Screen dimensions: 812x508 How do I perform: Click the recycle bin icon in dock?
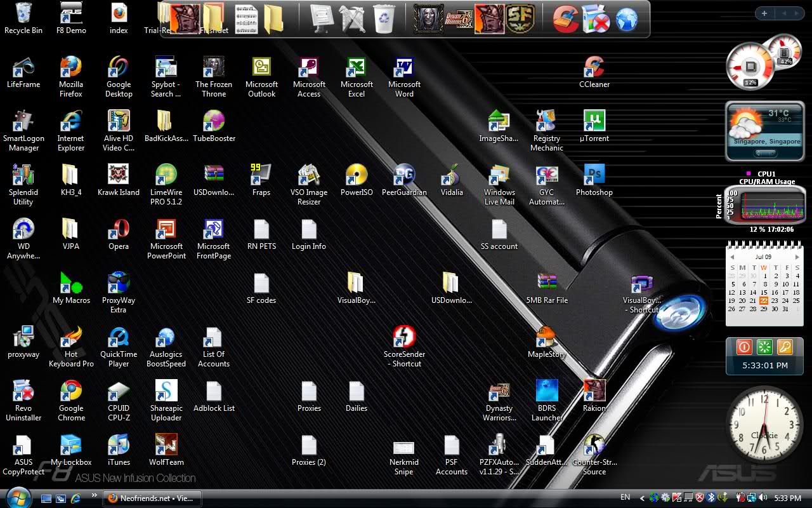coord(384,18)
